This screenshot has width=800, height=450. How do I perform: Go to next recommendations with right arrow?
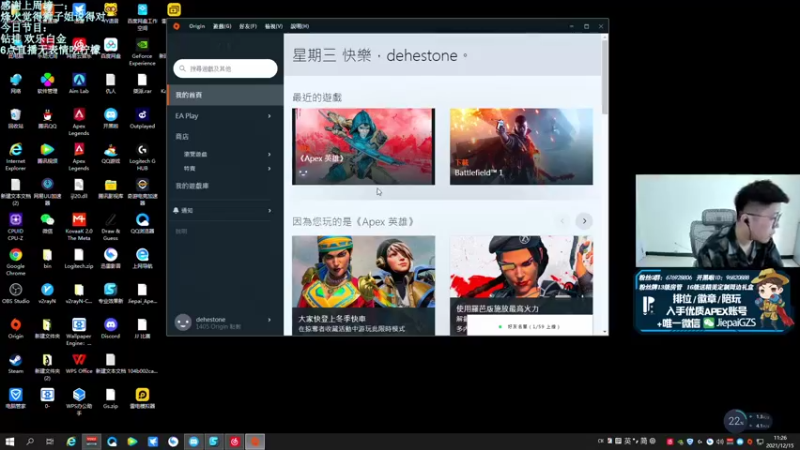(584, 221)
